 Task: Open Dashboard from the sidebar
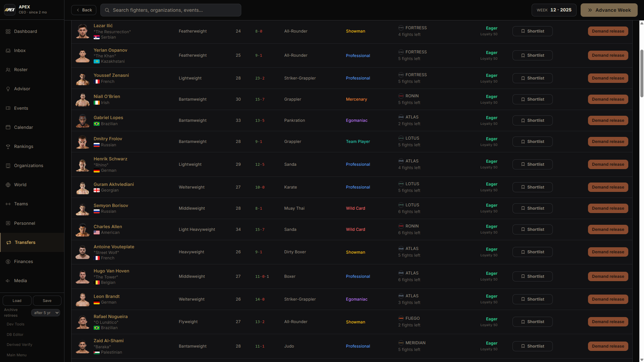pyautogui.click(x=32, y=31)
